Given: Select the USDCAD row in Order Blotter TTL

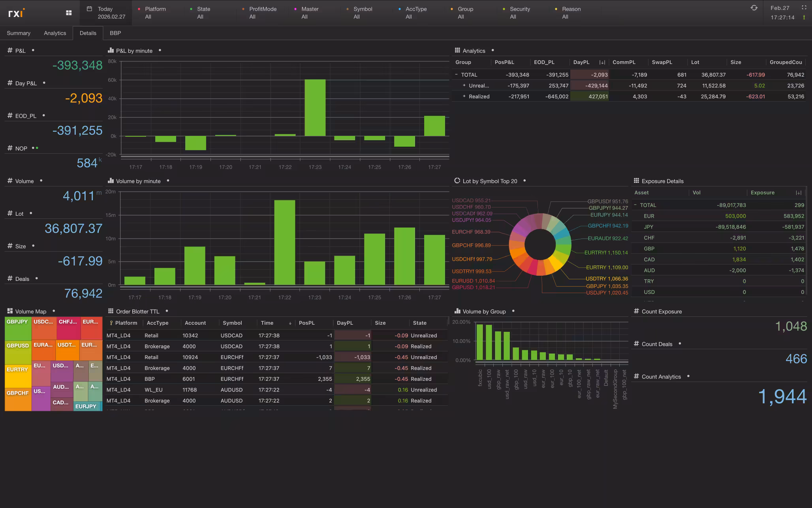Looking at the screenshot, I should tap(232, 335).
